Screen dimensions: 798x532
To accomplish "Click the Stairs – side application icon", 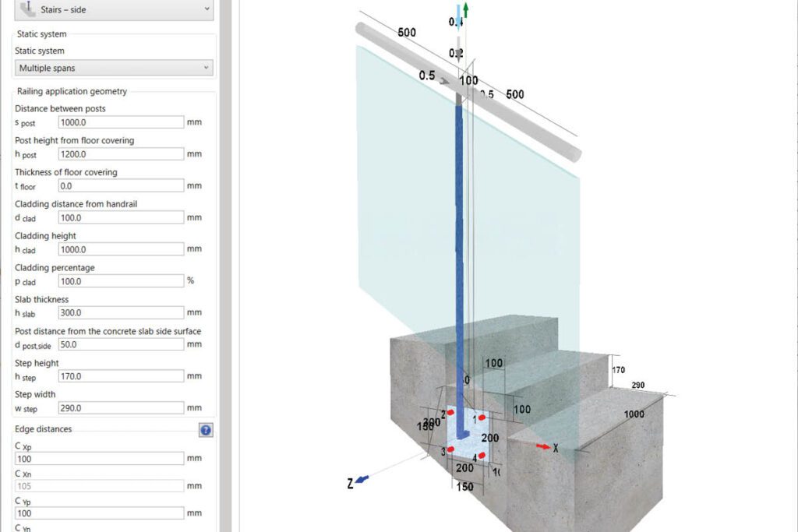I will 27,9.
